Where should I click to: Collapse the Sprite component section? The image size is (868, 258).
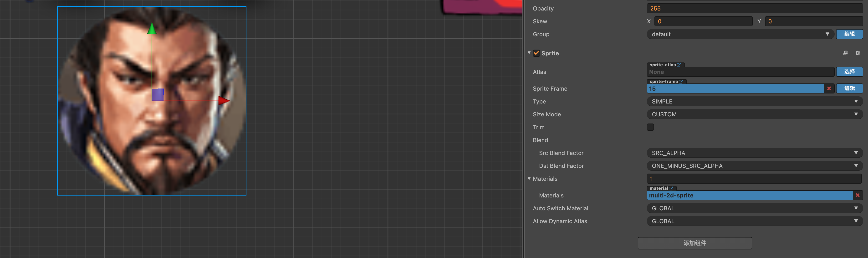click(x=529, y=53)
